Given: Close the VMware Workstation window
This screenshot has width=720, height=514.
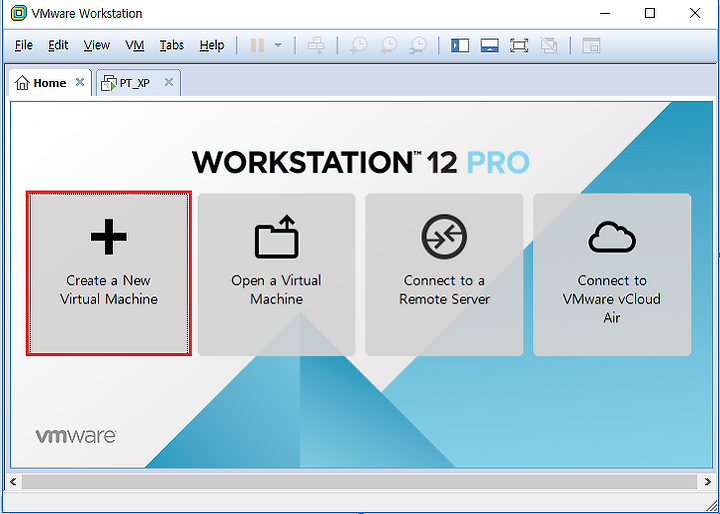Looking at the screenshot, I should (695, 13).
